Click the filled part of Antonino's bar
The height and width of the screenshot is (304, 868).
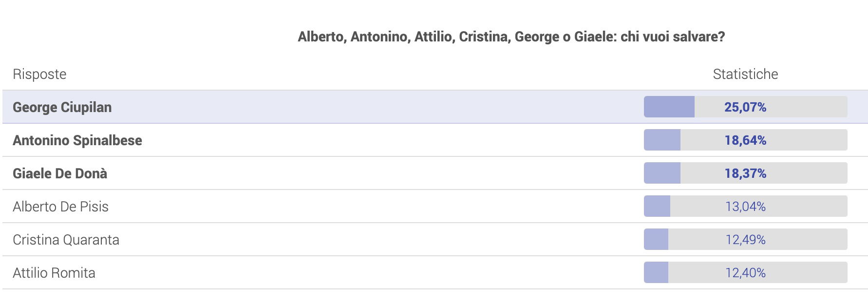coord(662,140)
